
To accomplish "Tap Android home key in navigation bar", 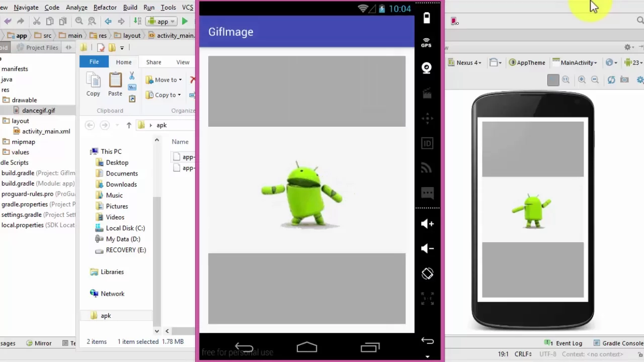I will 307,347.
